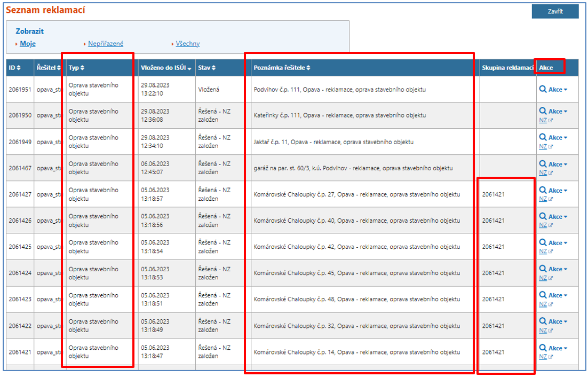This screenshot has height=377, width=588.
Task: Click the magnifier icon in row 2061949
Action: point(543,138)
